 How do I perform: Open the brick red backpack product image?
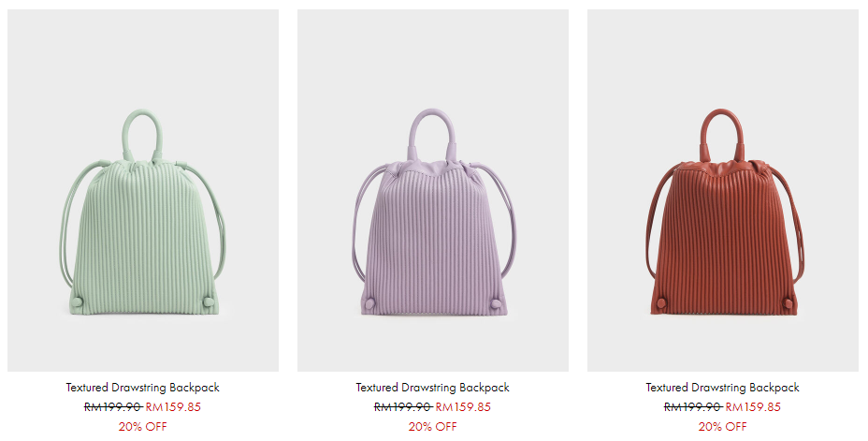[x=723, y=190]
